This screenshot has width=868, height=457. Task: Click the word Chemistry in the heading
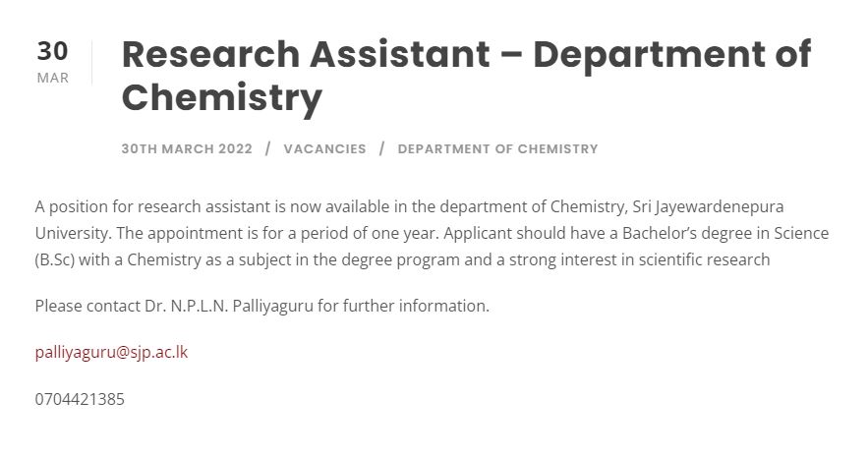(221, 98)
